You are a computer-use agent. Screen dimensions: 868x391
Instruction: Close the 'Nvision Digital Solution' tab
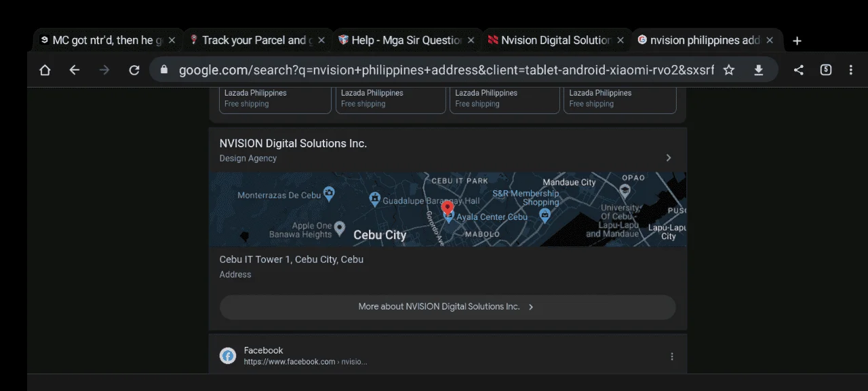620,41
